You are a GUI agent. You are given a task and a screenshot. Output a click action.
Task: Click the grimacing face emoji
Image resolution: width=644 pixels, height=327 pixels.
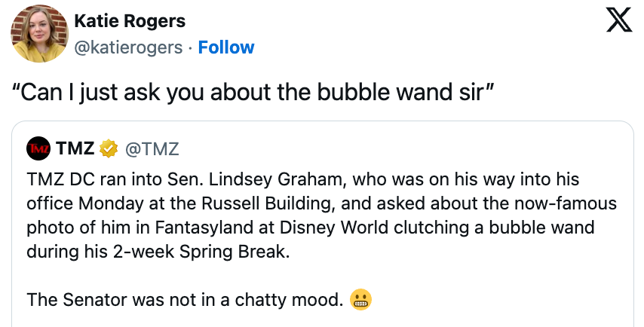pos(361,300)
